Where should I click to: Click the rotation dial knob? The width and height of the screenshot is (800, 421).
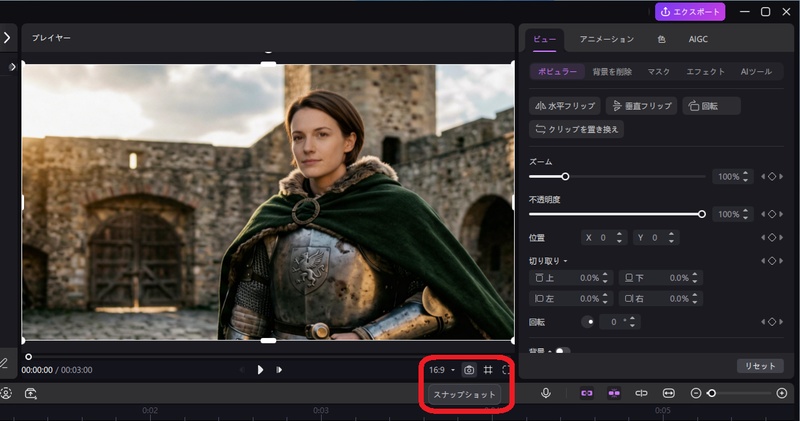point(588,322)
